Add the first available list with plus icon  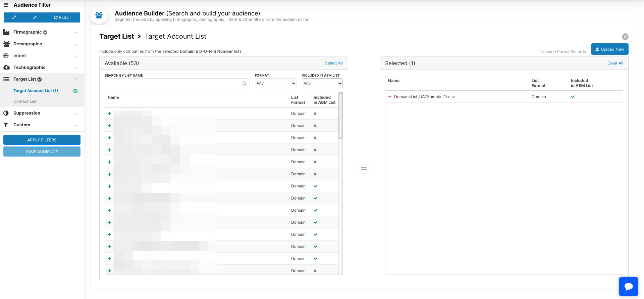coord(109,114)
